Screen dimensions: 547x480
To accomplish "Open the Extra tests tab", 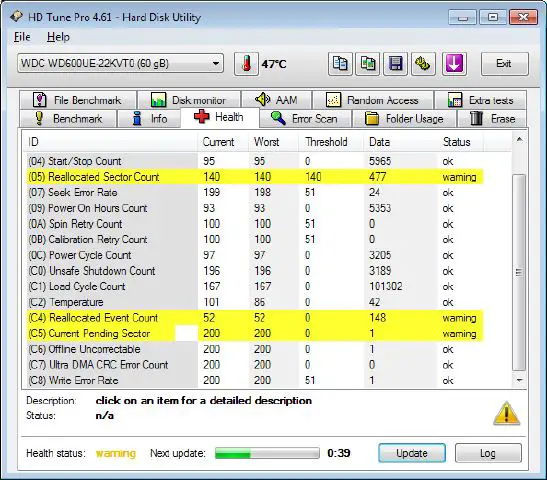I will [480, 100].
